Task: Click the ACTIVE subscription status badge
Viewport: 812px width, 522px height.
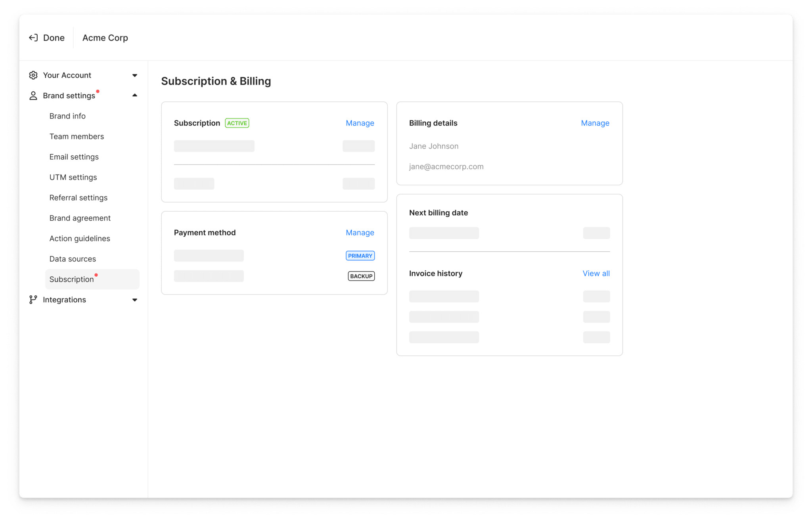Action: 237,123
